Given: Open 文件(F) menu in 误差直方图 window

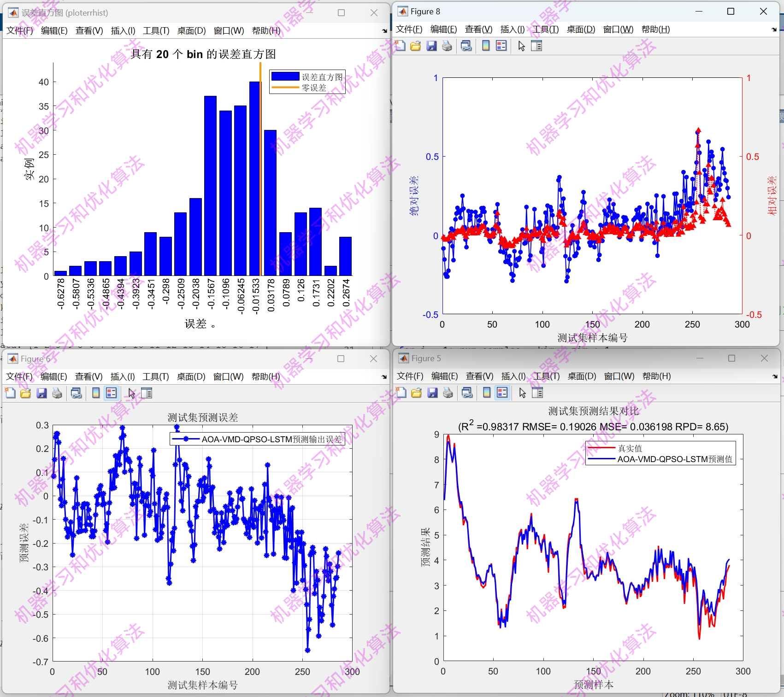Looking at the screenshot, I should 20,30.
